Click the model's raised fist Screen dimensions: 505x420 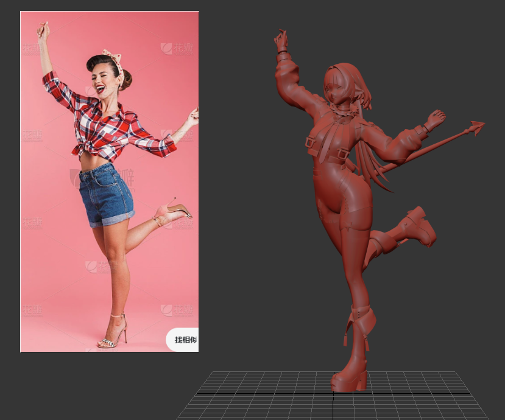click(x=281, y=40)
